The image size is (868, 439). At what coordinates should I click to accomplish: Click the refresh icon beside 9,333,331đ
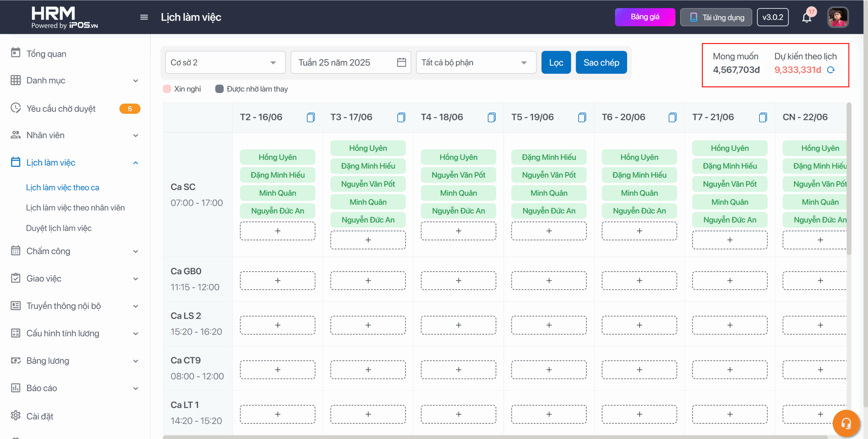(831, 70)
